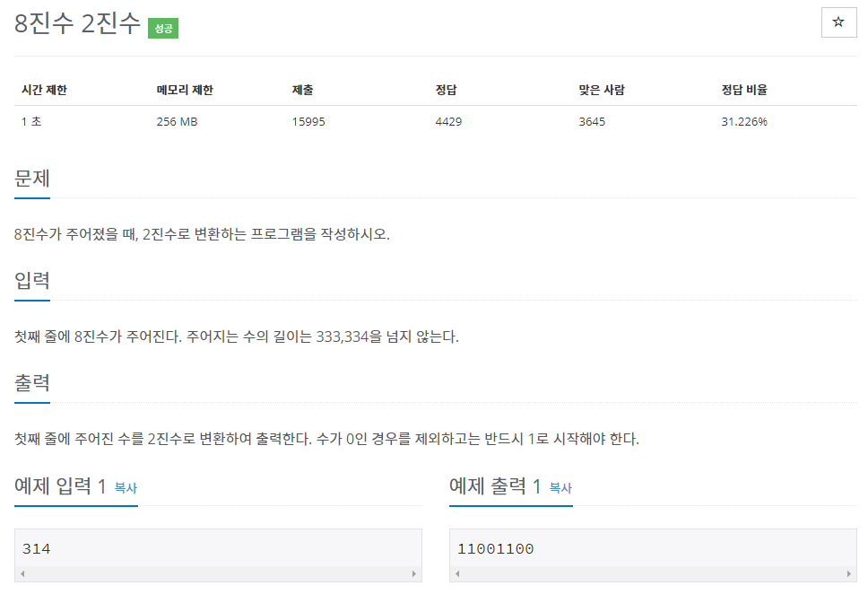Click right scroll arrow under sample output 11001100

tap(848, 573)
